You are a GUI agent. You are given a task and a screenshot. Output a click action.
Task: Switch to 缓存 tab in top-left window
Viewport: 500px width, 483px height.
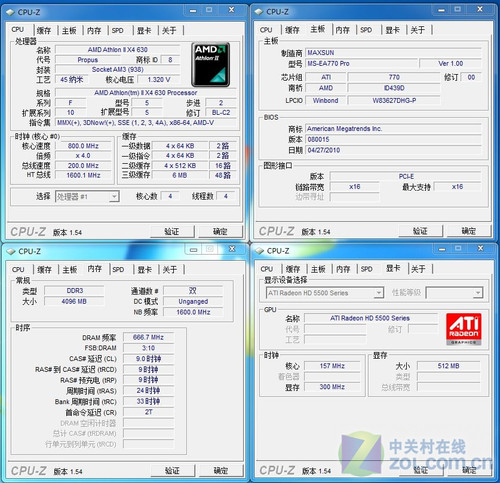tap(44, 31)
